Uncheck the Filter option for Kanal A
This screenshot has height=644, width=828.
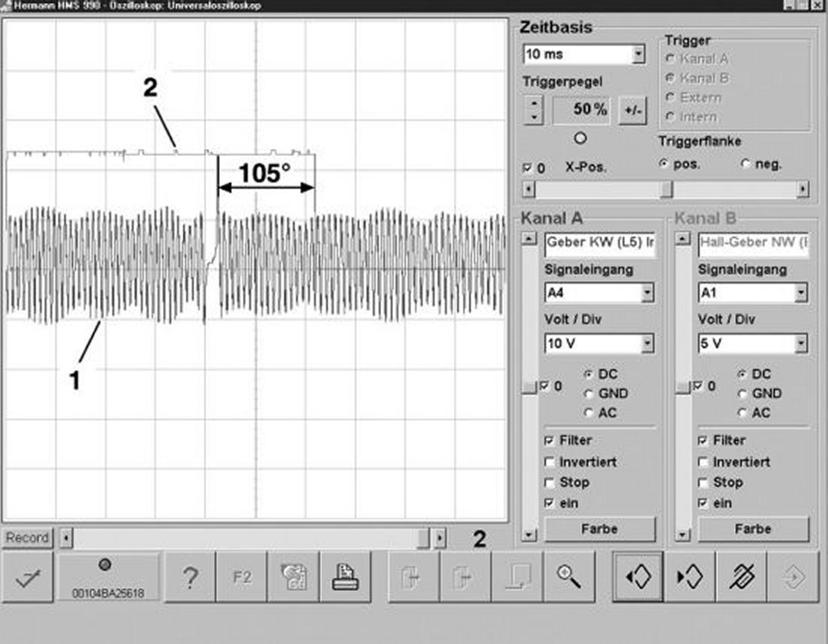549,441
